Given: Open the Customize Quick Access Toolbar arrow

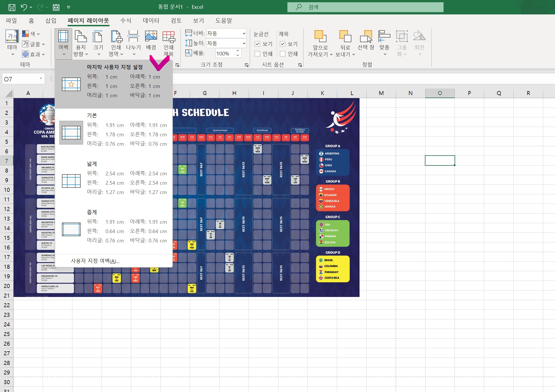Looking at the screenshot, I should click(x=68, y=7).
